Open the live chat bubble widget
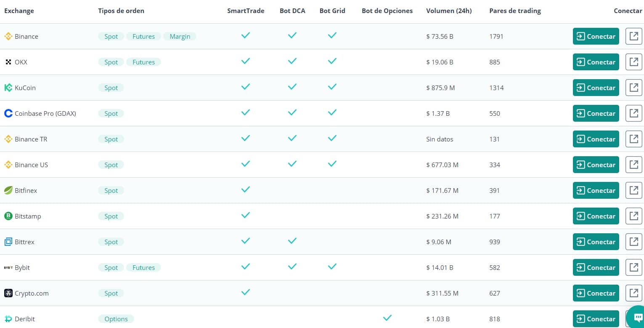 [x=637, y=318]
